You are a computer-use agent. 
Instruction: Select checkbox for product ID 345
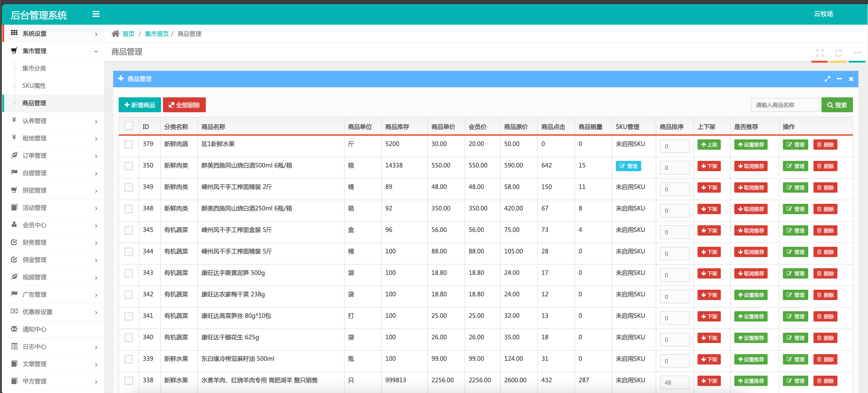129,230
